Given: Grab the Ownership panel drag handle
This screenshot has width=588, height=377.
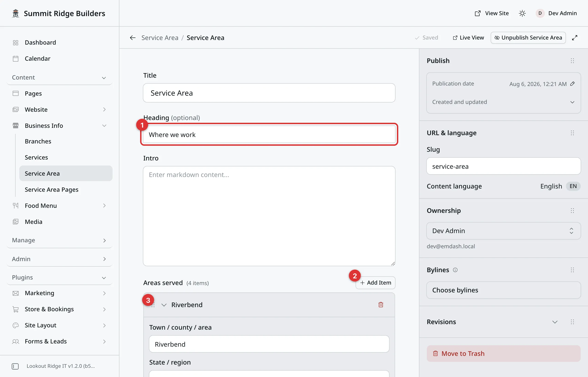Looking at the screenshot, I should click(x=572, y=211).
